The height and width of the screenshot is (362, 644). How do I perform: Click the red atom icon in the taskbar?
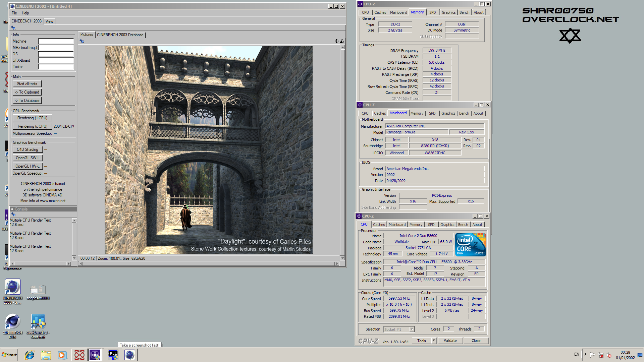[79, 355]
